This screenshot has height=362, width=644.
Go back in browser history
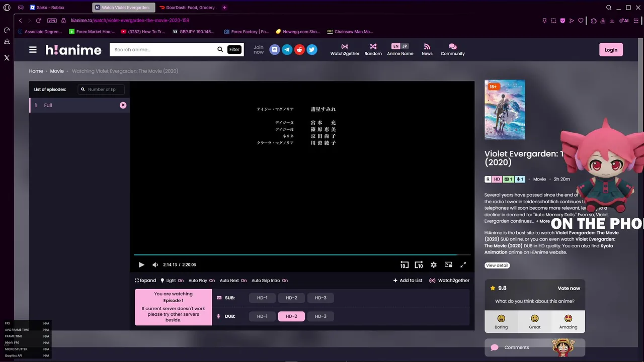tap(21, 21)
